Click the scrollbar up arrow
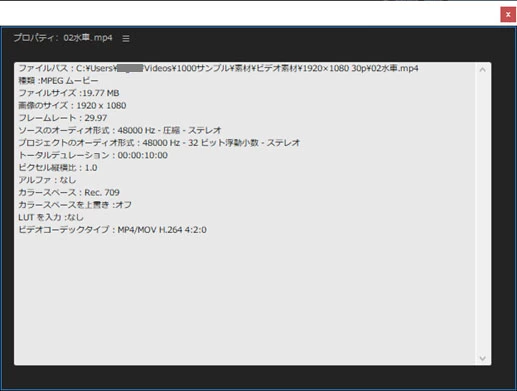The width and height of the screenshot is (517, 391). pos(483,70)
